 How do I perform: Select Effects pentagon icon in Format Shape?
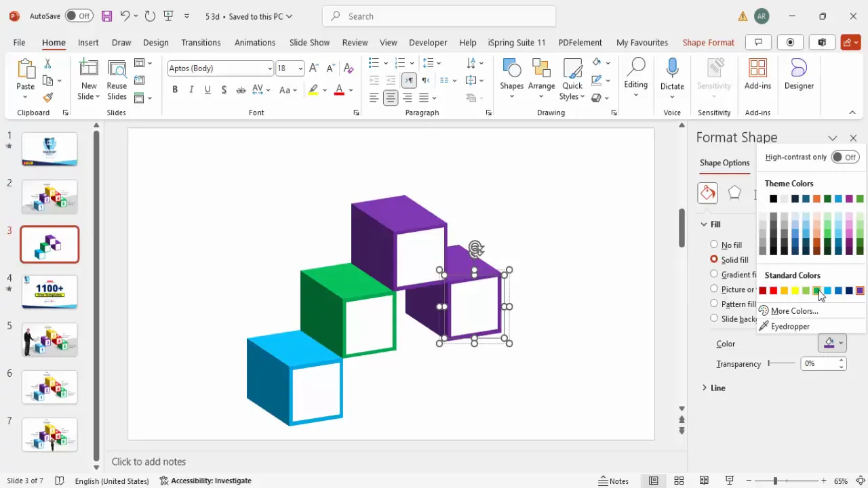click(x=734, y=193)
